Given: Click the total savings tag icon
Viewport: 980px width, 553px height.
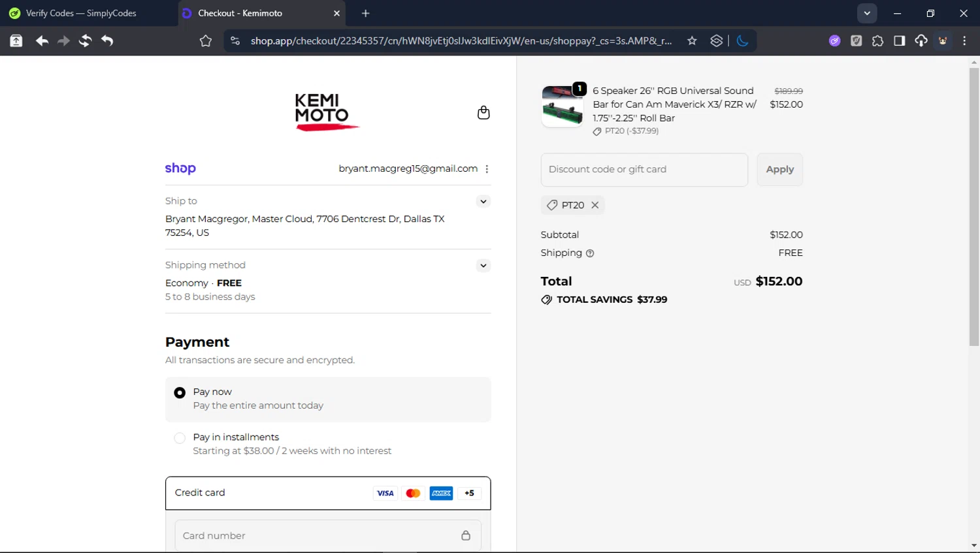Looking at the screenshot, I should (546, 300).
